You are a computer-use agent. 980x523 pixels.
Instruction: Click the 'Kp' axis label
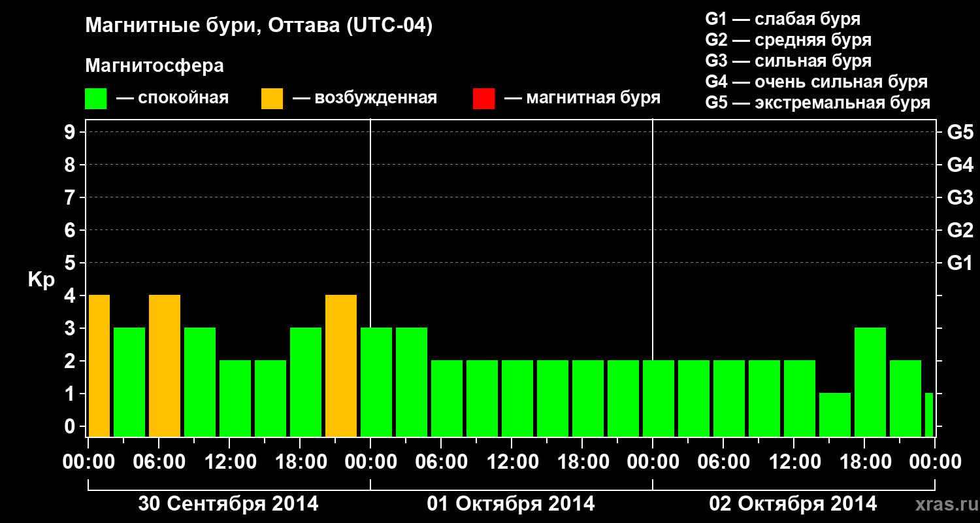tap(41, 280)
